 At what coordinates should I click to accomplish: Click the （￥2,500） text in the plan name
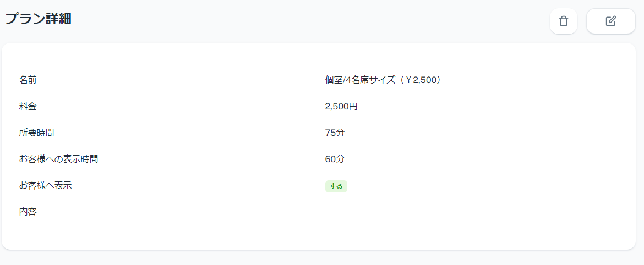pos(420,80)
